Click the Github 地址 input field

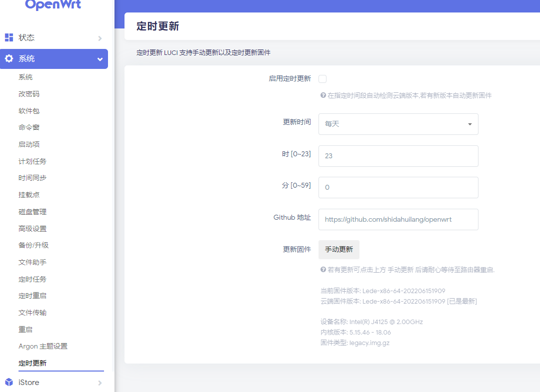(398, 219)
